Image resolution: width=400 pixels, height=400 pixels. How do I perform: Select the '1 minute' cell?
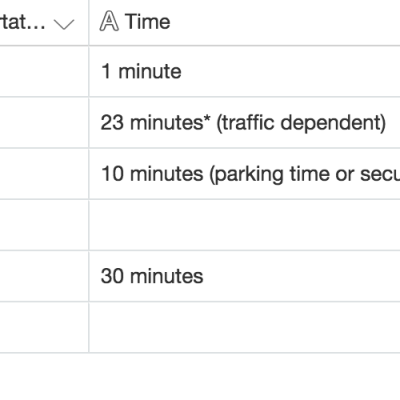[x=245, y=71]
